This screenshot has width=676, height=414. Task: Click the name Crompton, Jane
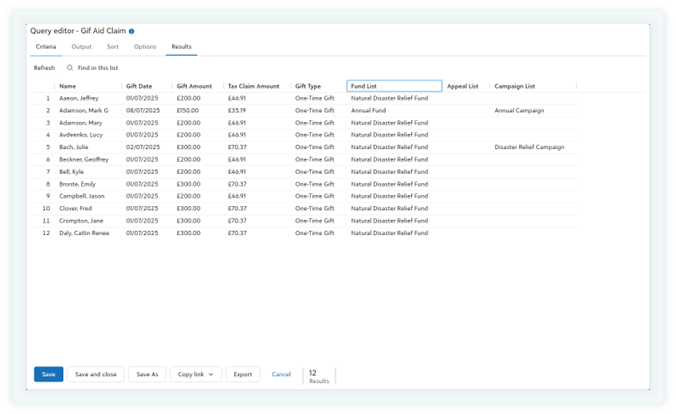(81, 221)
